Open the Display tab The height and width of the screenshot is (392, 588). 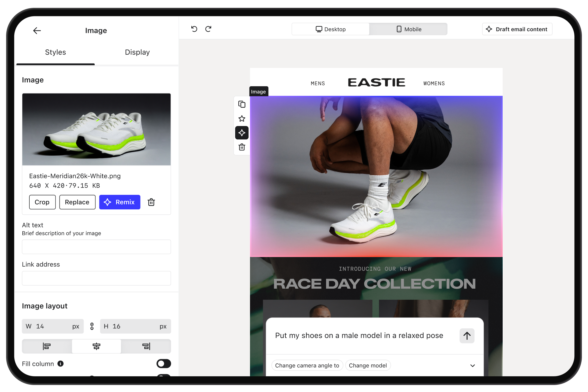click(x=137, y=52)
